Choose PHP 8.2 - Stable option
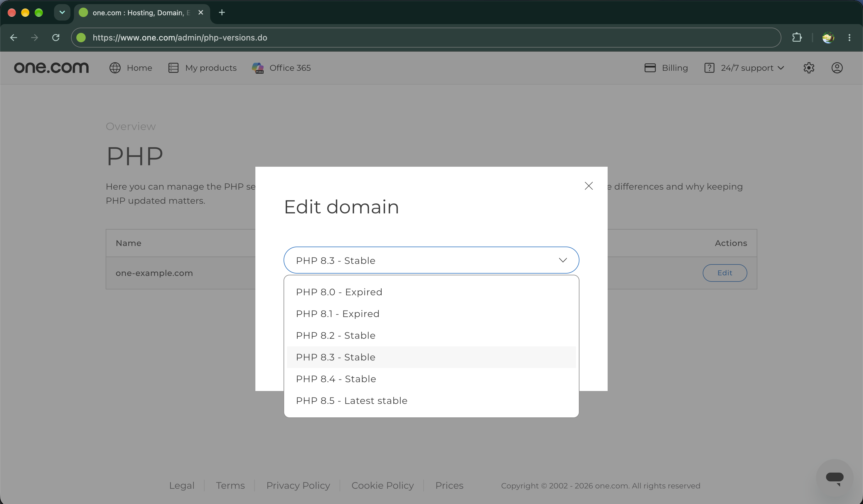The image size is (863, 504). [x=431, y=336]
